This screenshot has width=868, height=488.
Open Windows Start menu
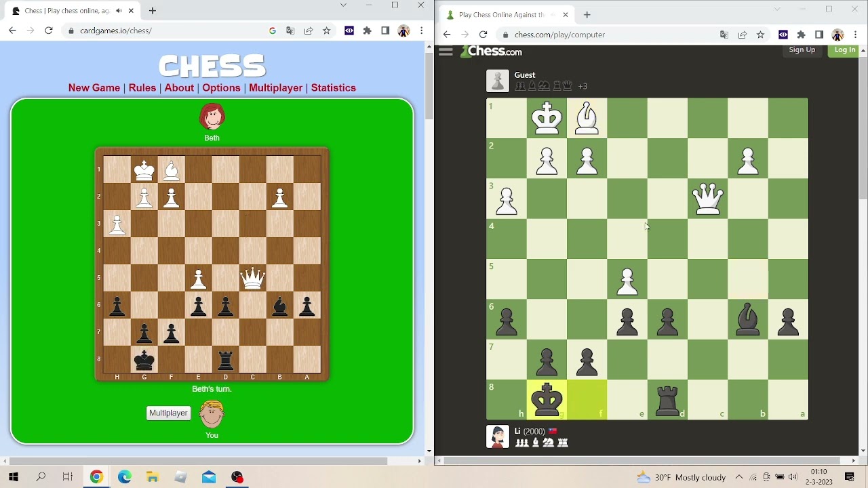point(13,477)
